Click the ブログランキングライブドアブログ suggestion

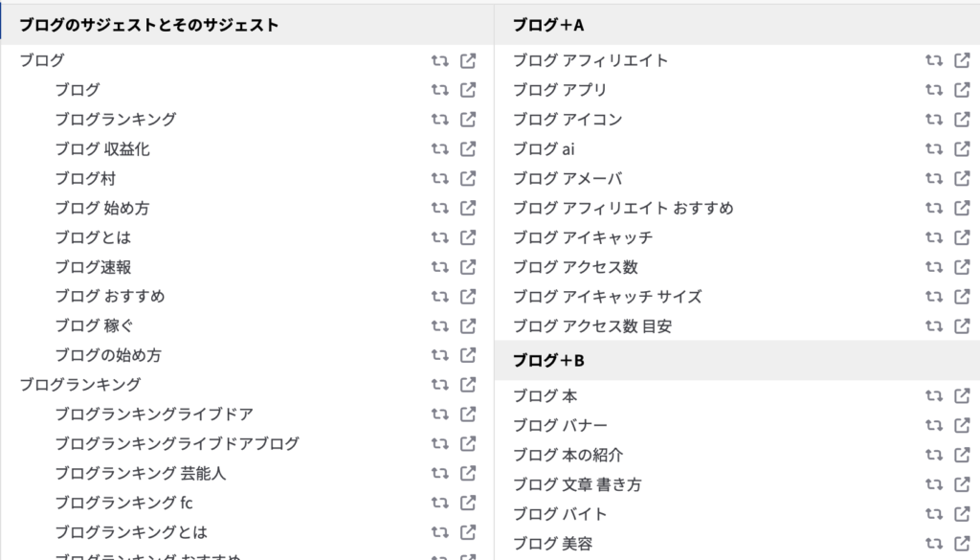tap(177, 444)
